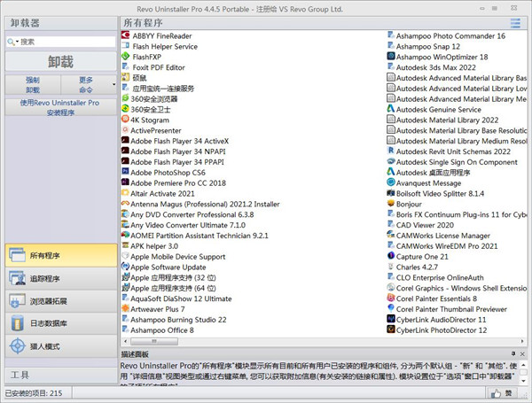This screenshot has width=532, height=403.
Task: Click the 强制卸载 forced uninstall button
Action: pyautogui.click(x=31, y=85)
